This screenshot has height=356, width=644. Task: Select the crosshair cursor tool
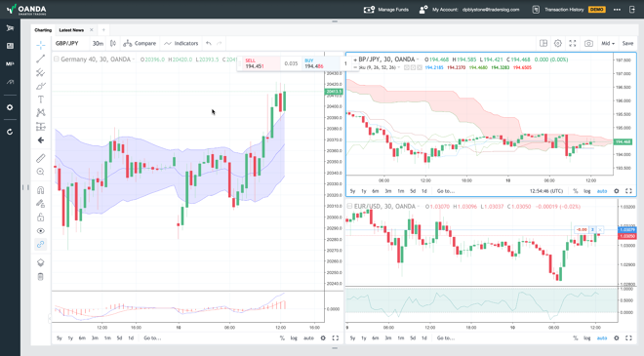pyautogui.click(x=40, y=45)
